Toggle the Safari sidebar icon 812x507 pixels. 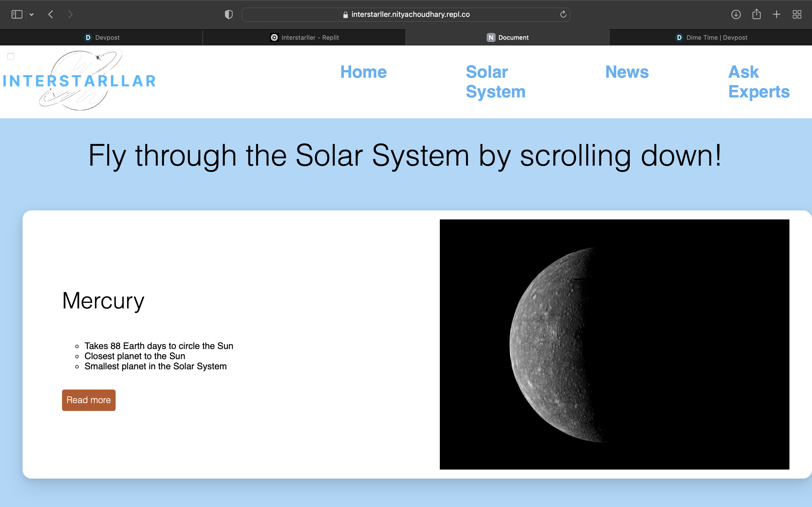[x=17, y=14]
